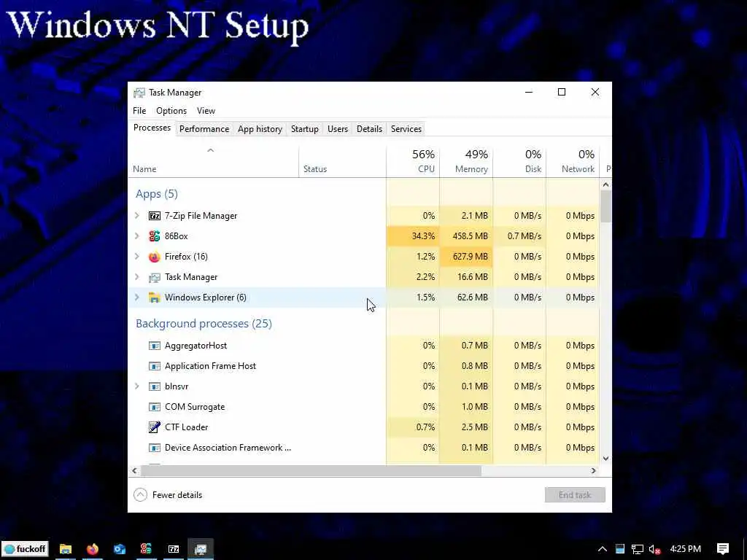Click the Task Manager title bar icon
747x560 pixels.
click(x=139, y=93)
